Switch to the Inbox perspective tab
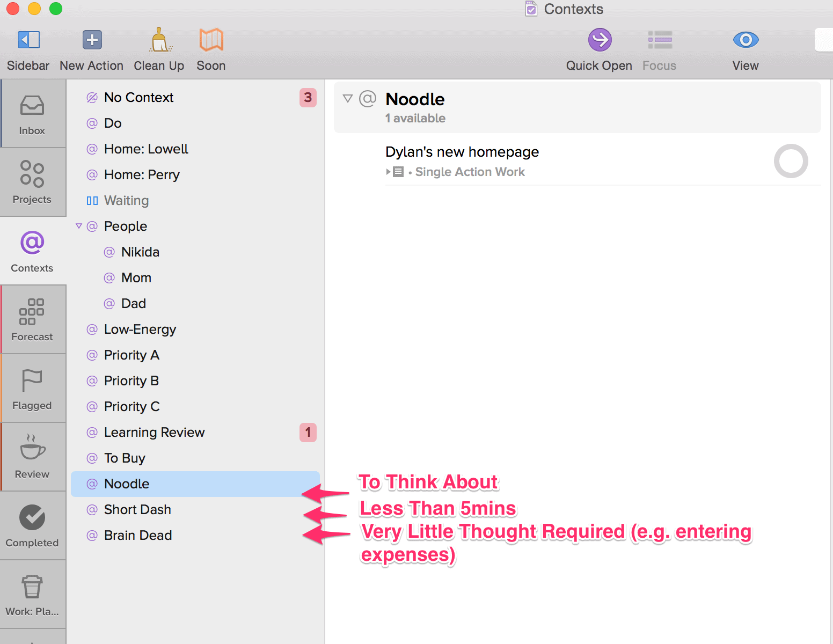This screenshot has width=833, height=644. pos(32,114)
